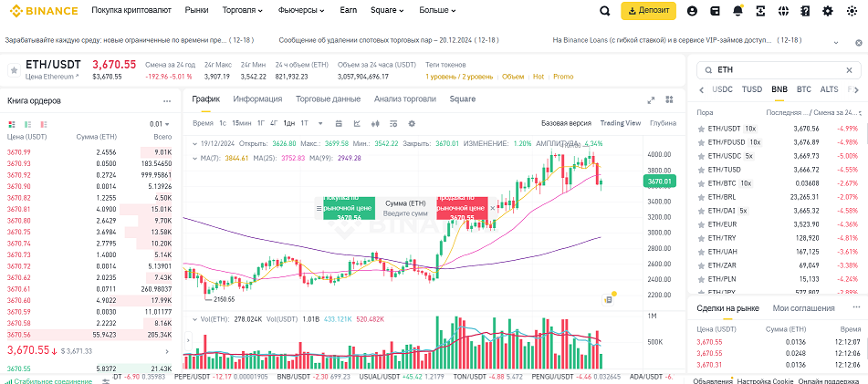
Task: Open order book more options dots
Action: click(167, 101)
